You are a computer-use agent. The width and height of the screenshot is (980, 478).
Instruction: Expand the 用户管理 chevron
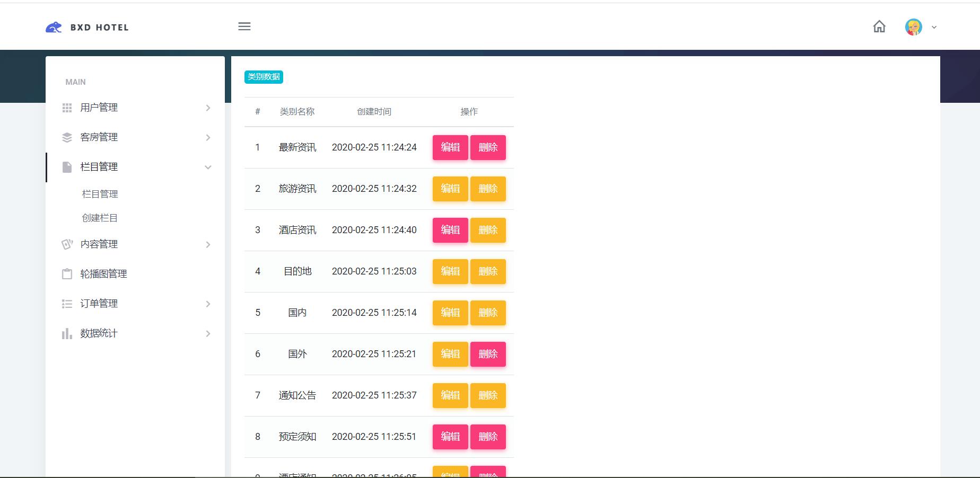pos(208,108)
